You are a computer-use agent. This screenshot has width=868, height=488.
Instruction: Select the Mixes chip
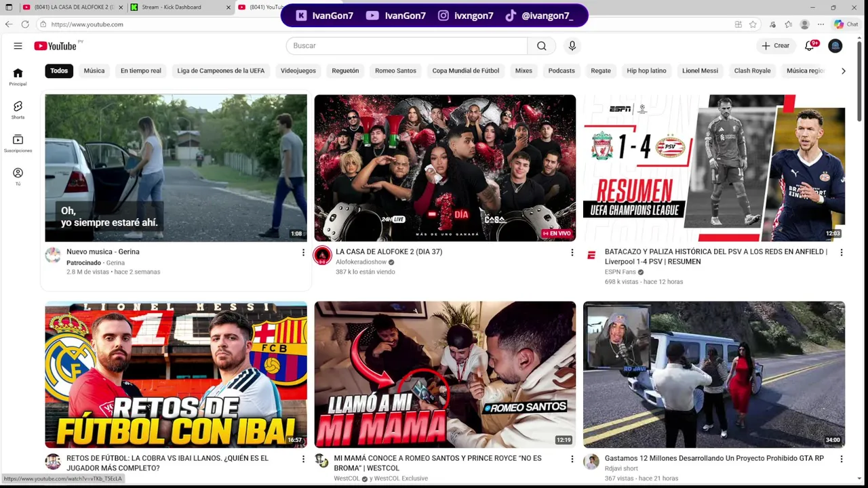pyautogui.click(x=524, y=70)
